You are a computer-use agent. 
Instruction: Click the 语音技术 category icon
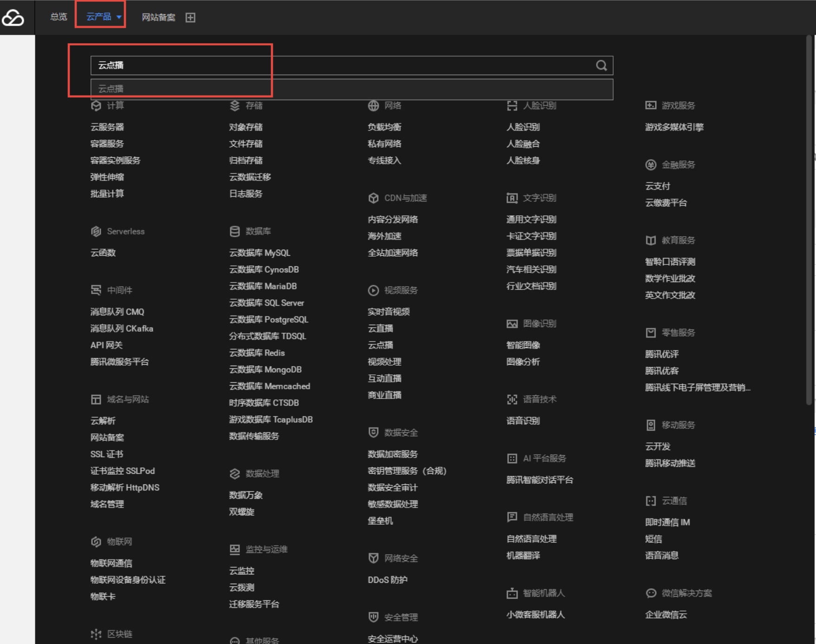pos(512,399)
